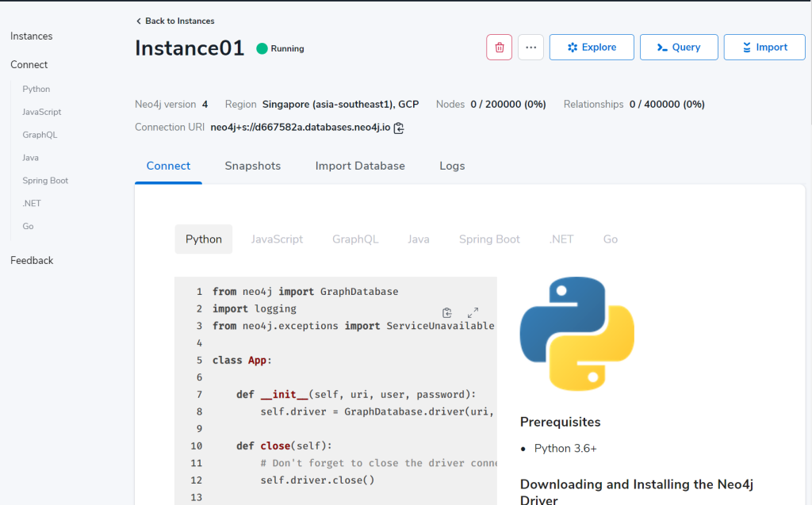This screenshot has width=812, height=505.
Task: Select the Go language tab
Action: (611, 239)
